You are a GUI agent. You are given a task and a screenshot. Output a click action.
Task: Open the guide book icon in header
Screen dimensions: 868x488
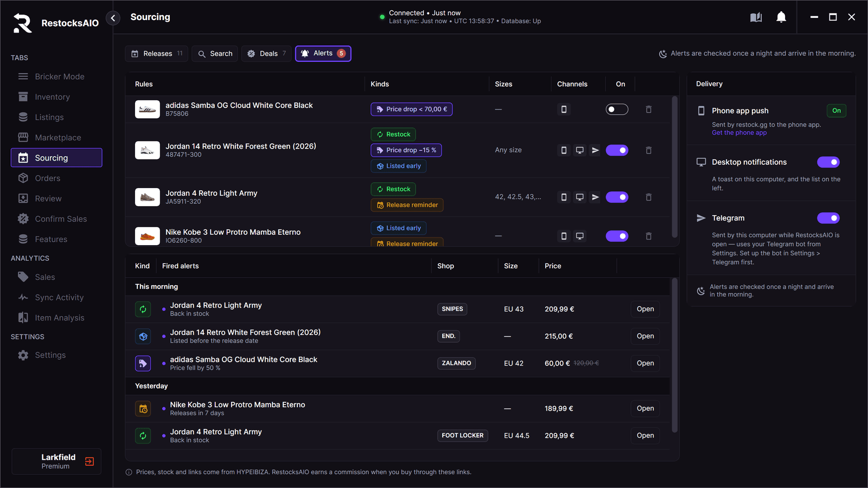(756, 17)
